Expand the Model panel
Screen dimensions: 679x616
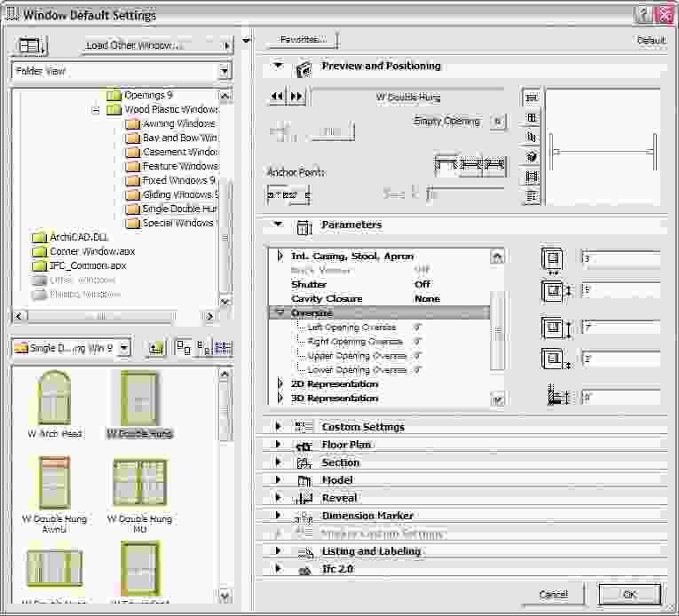click(x=278, y=479)
